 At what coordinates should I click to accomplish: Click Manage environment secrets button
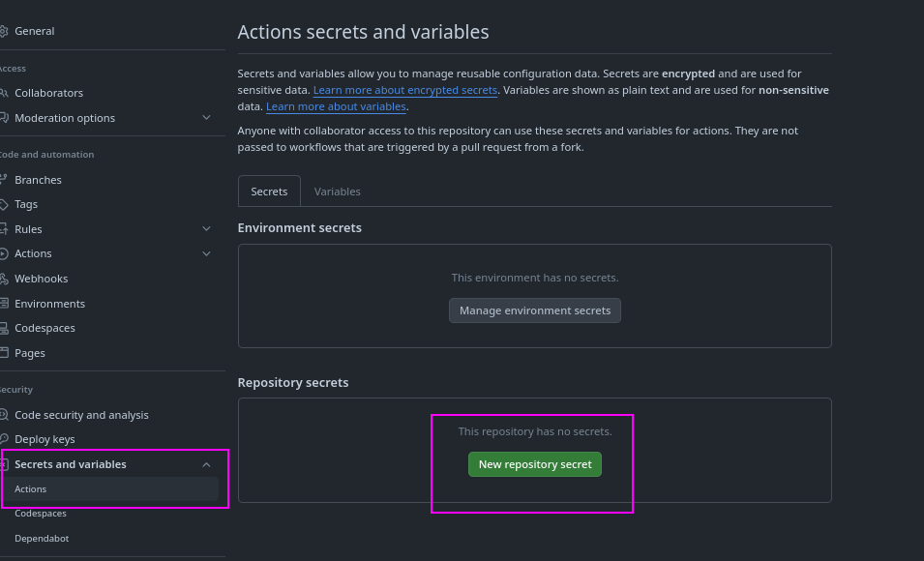[x=535, y=310]
